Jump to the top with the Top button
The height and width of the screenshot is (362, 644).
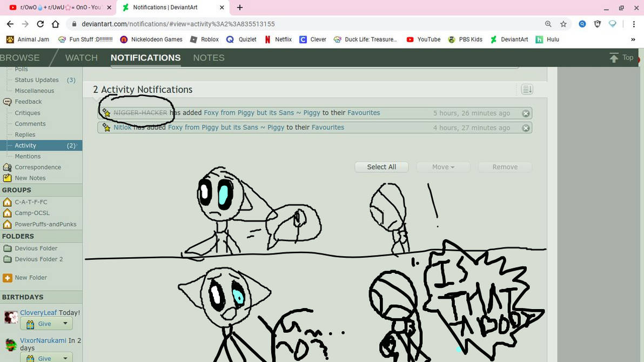pyautogui.click(x=621, y=57)
